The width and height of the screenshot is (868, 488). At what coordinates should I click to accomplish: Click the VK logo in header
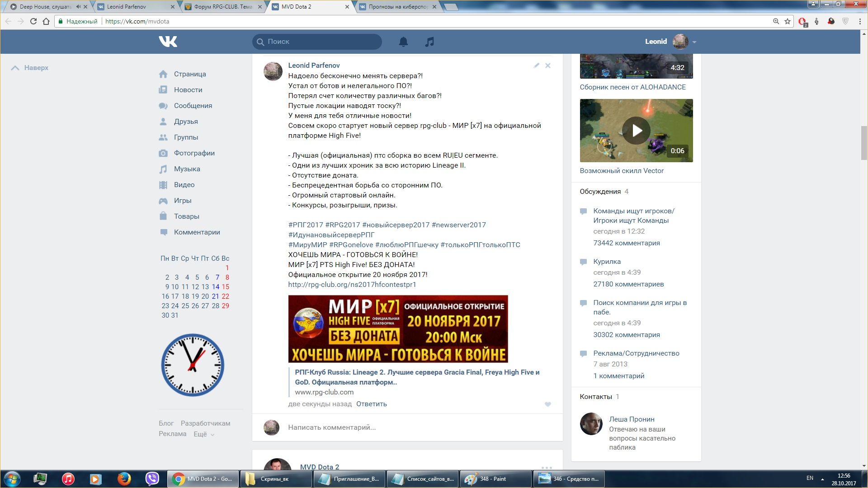click(168, 42)
